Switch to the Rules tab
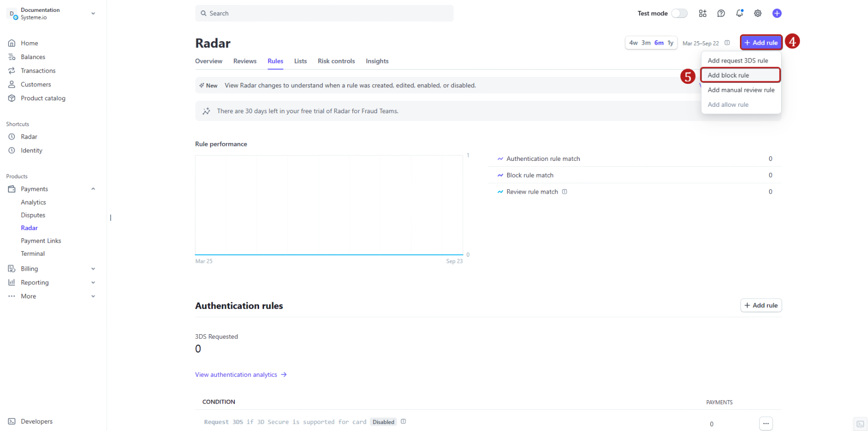Image resolution: width=868 pixels, height=431 pixels. point(275,61)
